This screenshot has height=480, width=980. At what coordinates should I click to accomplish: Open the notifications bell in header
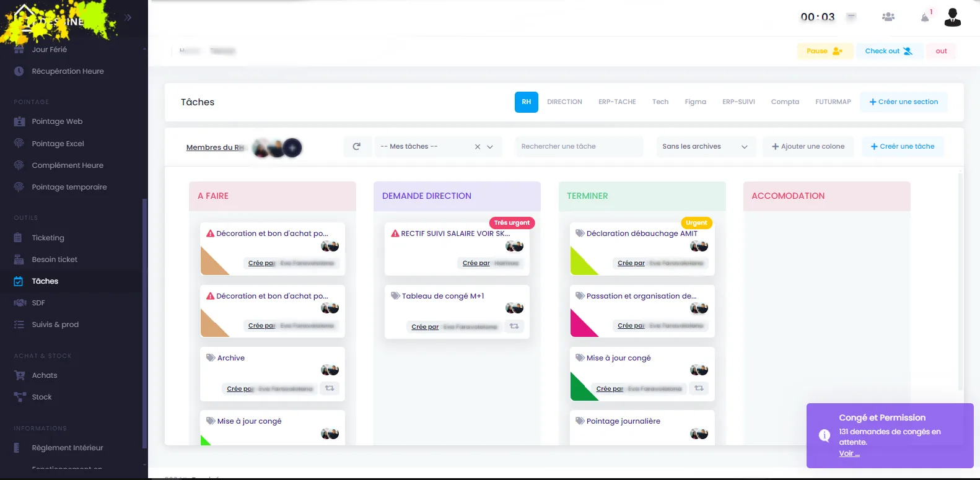(925, 17)
